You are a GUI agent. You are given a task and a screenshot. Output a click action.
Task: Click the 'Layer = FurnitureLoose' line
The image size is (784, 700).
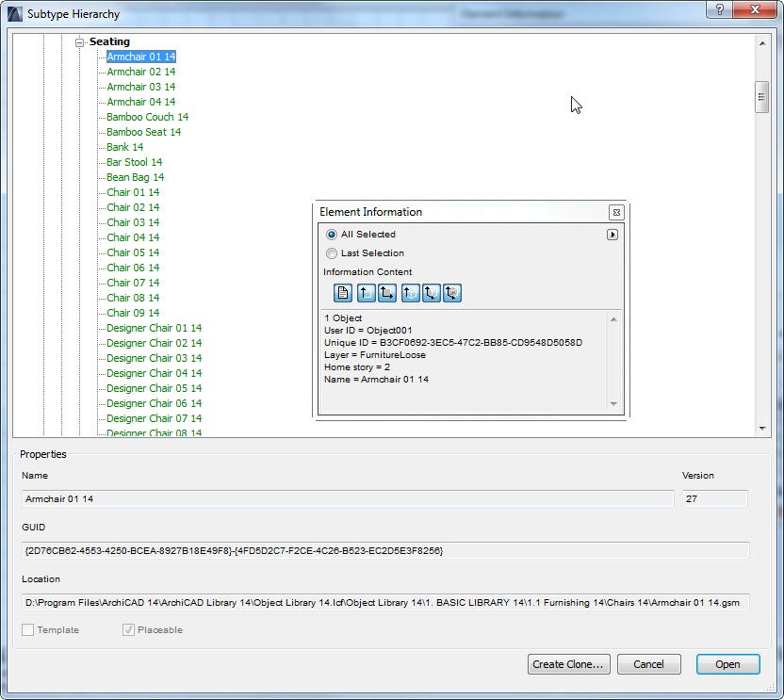coord(375,355)
